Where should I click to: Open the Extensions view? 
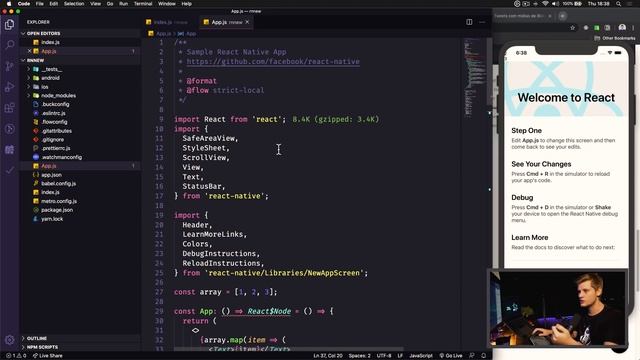(9, 108)
